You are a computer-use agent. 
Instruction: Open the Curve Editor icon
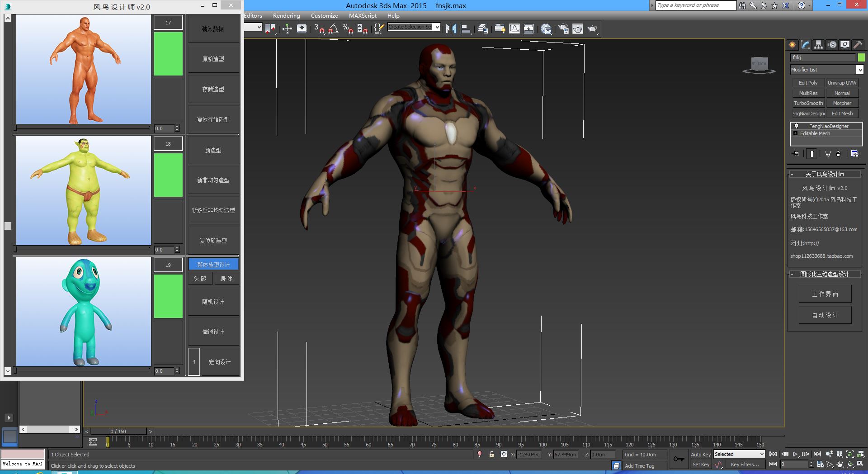click(x=514, y=29)
